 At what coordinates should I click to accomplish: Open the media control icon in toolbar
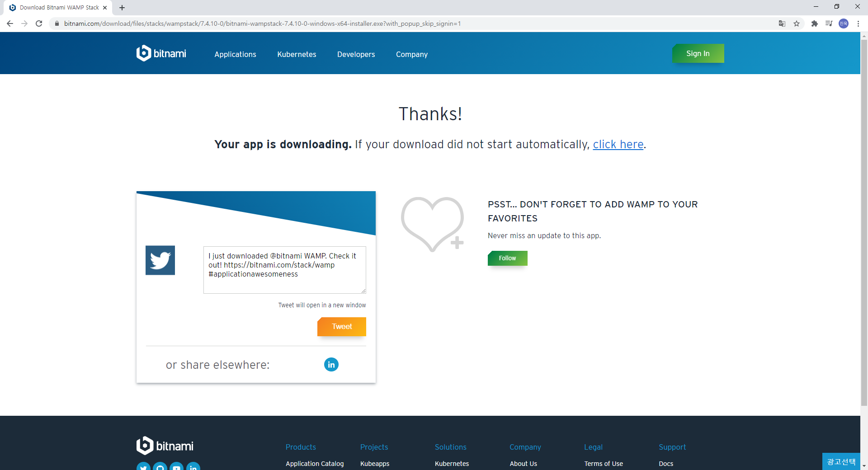click(829, 23)
